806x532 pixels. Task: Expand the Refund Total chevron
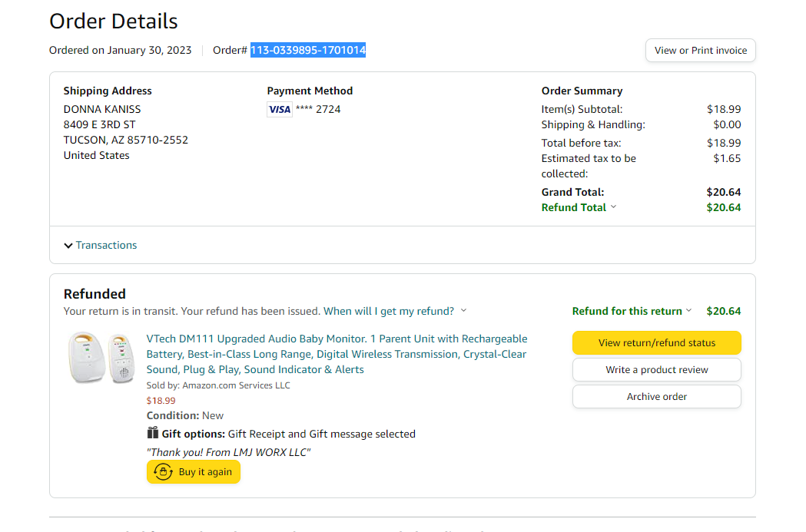613,207
